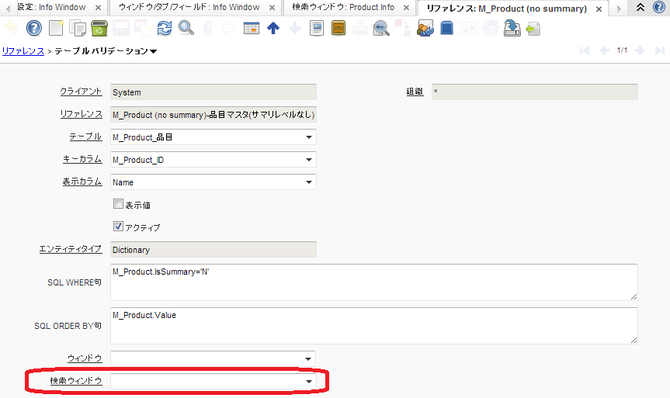Click the Process gear icon
Screen dimensions: 670x398
490,29
